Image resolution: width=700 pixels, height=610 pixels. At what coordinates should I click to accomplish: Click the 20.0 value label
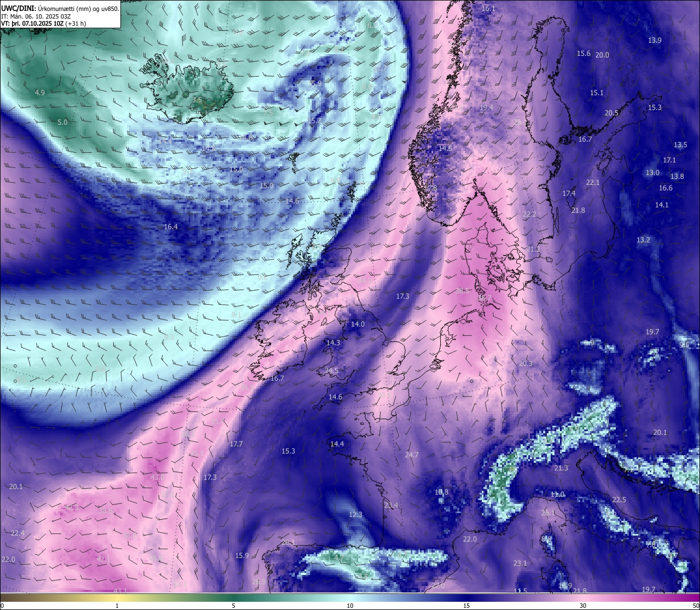click(x=602, y=55)
